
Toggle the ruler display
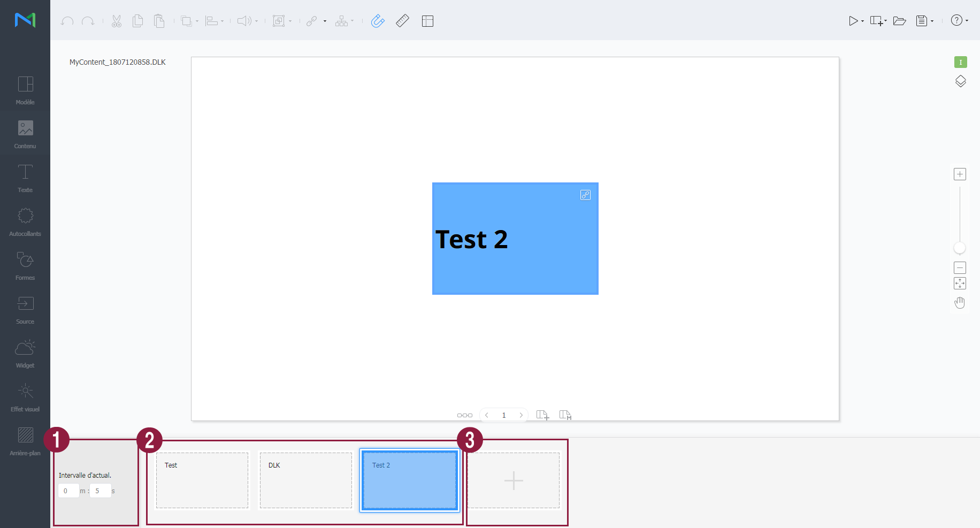402,21
